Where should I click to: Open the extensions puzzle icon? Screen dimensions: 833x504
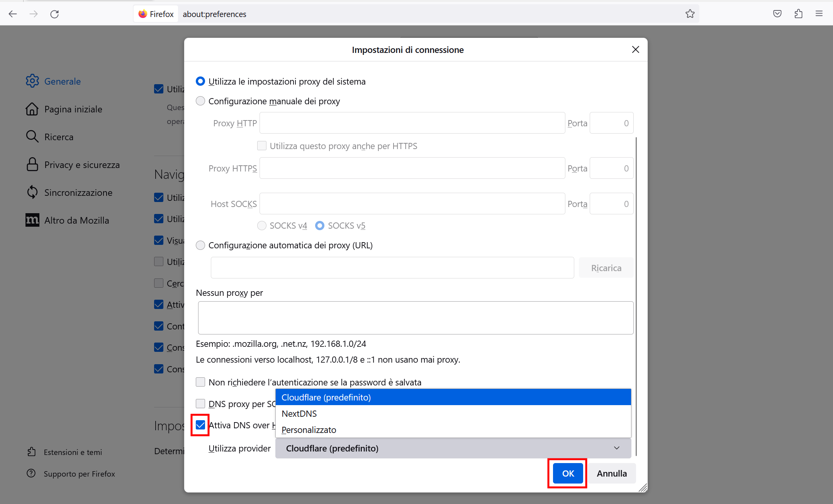point(798,14)
